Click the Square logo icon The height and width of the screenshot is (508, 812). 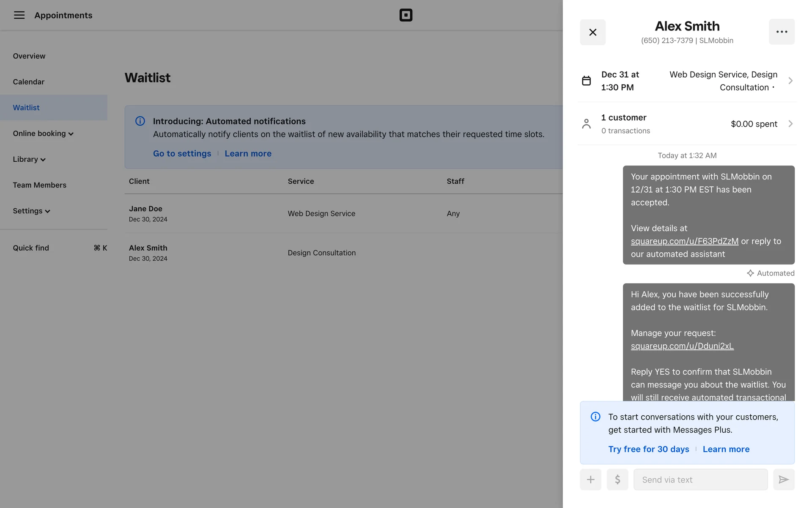406,15
